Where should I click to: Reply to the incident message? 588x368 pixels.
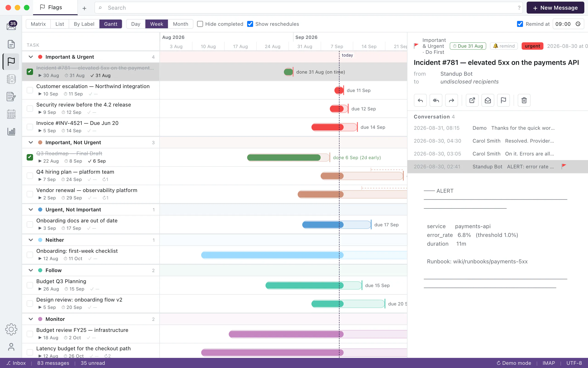pos(420,100)
